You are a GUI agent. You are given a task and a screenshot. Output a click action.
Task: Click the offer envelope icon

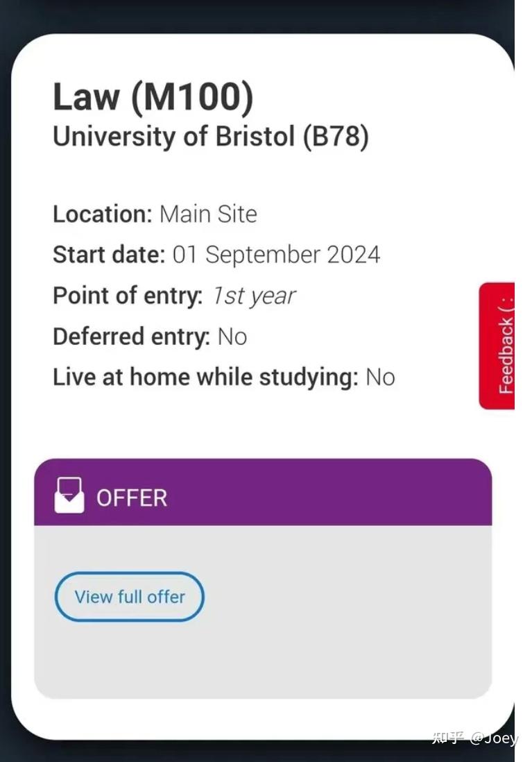click(x=69, y=496)
